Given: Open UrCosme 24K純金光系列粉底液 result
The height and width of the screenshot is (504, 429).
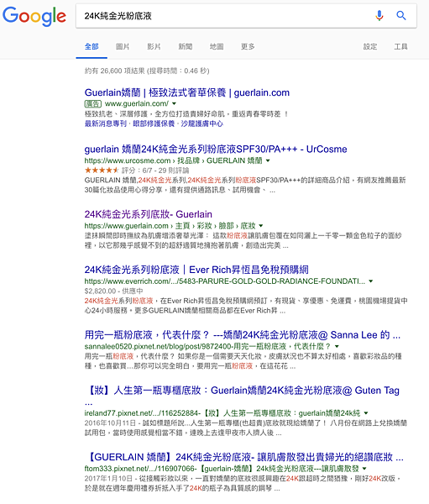Looking at the screenshot, I should pyautogui.click(x=216, y=150).
